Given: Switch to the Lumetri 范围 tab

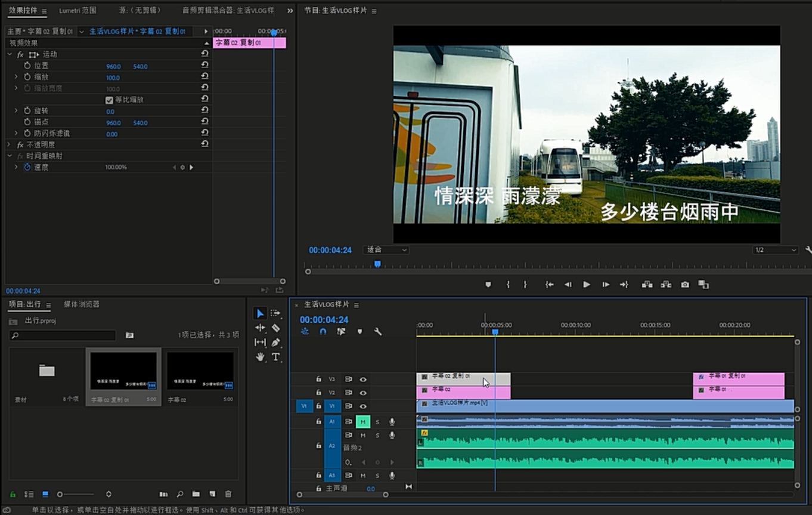Looking at the screenshot, I should (x=78, y=11).
